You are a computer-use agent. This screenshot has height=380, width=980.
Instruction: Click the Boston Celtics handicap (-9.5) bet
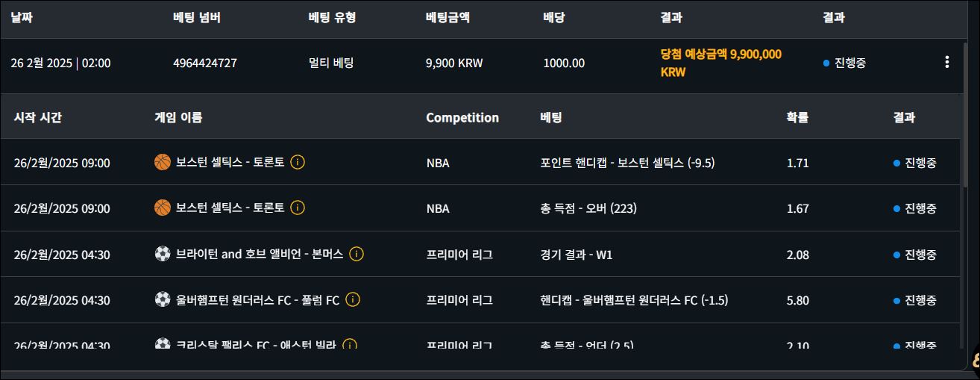click(x=627, y=163)
